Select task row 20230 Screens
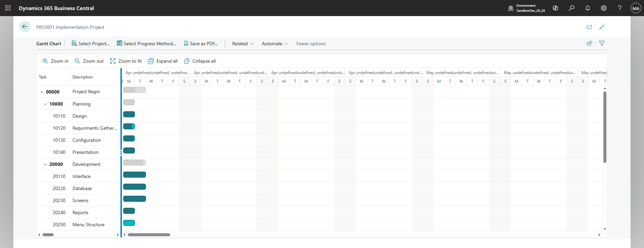 (79, 200)
